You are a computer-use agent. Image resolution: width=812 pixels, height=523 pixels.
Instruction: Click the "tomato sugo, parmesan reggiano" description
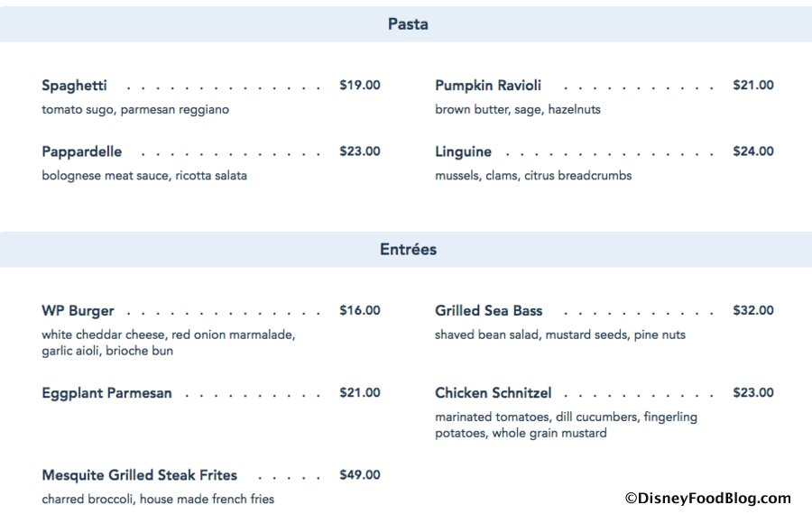[135, 110]
